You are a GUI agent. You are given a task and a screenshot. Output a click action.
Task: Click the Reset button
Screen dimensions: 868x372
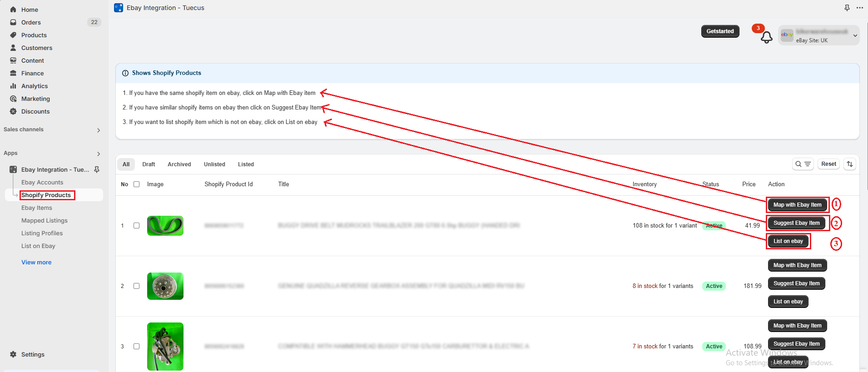tap(828, 164)
